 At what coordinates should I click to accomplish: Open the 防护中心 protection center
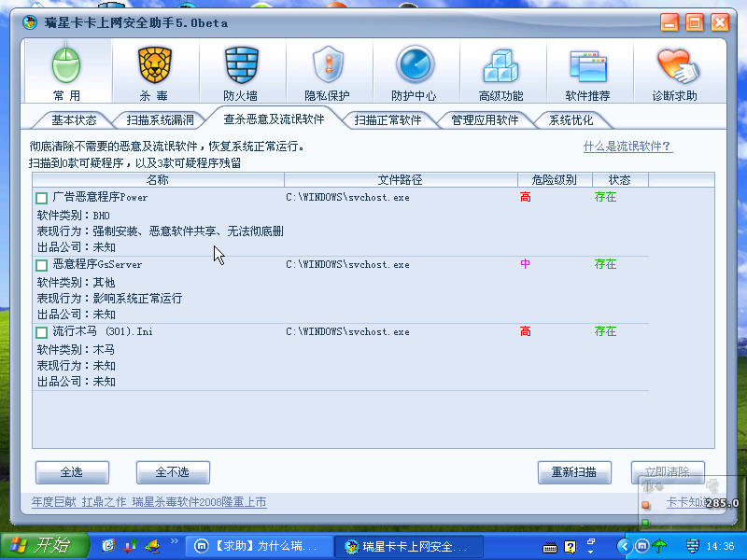[x=415, y=72]
